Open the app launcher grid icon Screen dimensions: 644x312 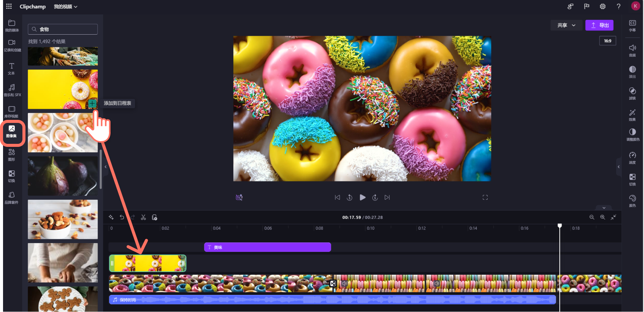pos(9,6)
